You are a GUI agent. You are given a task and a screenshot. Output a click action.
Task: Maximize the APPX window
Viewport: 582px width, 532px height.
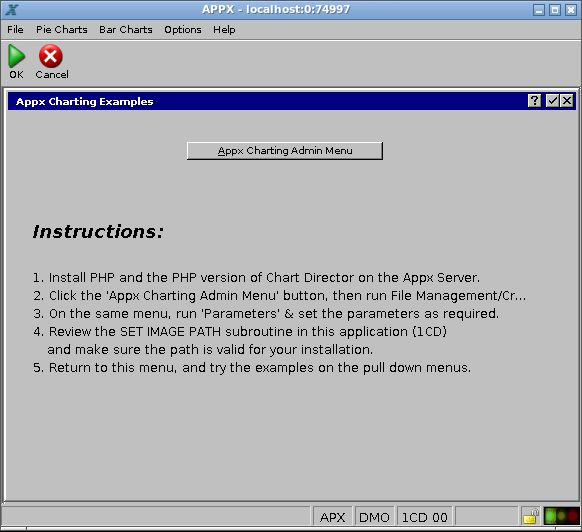555,10
